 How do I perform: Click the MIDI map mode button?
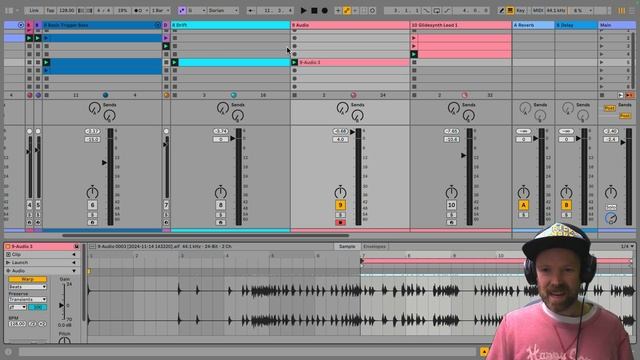tap(538, 11)
